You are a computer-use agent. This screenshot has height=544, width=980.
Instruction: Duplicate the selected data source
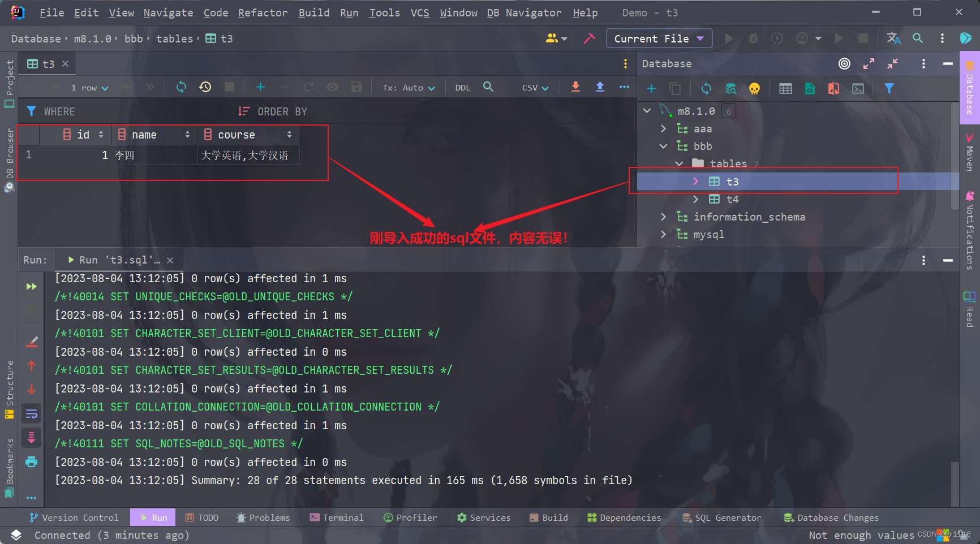(674, 88)
